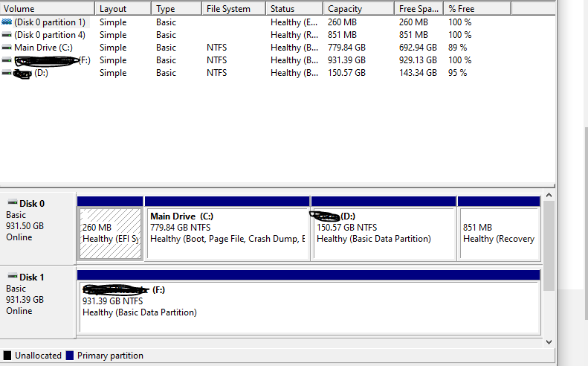This screenshot has width=588, height=366.
Task: Sort by the % Free column header
Action: pos(477,9)
